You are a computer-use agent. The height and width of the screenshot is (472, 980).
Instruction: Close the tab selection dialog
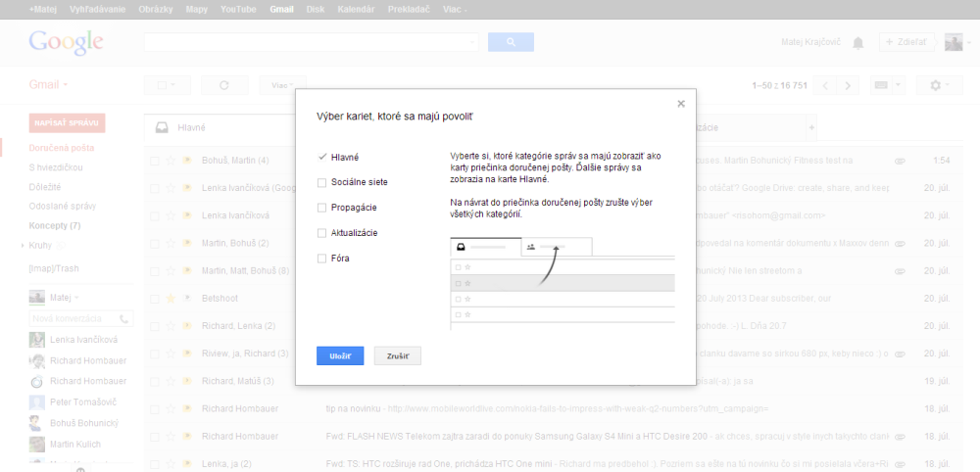pos(681,104)
